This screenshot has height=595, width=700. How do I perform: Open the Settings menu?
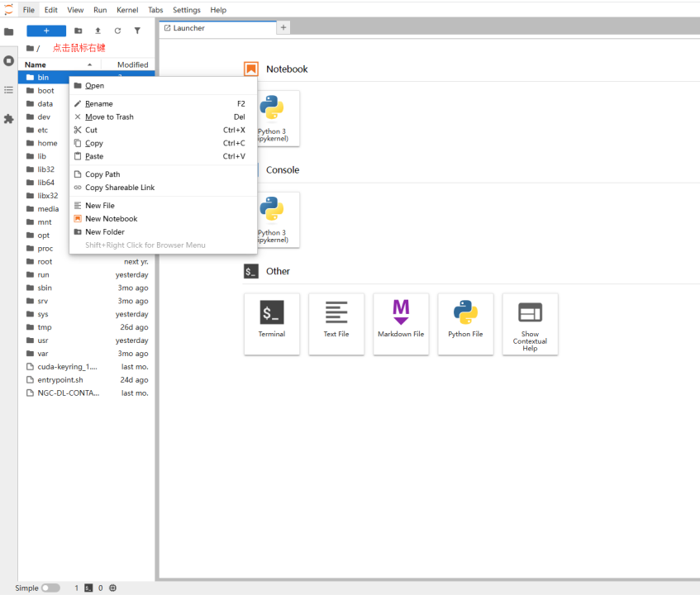[187, 10]
